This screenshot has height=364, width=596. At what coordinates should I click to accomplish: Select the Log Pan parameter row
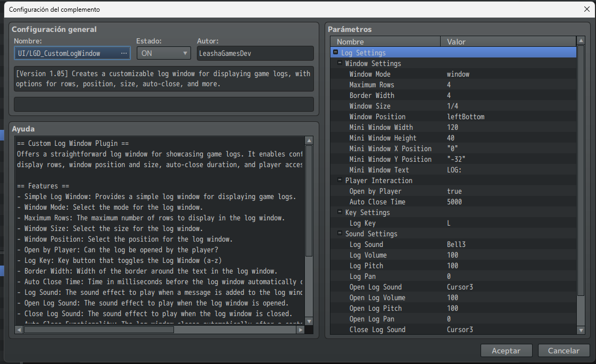coord(453,276)
